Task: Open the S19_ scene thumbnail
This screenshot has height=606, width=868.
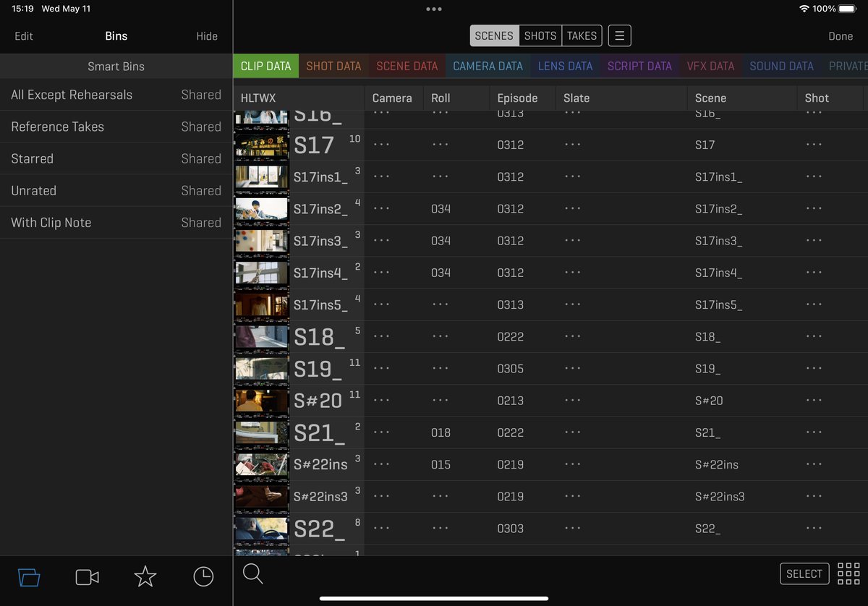Action: point(261,368)
